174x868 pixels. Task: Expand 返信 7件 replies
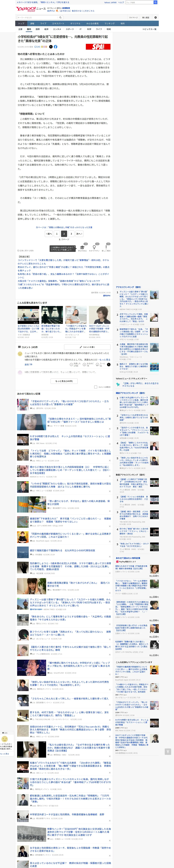tap(28, 365)
